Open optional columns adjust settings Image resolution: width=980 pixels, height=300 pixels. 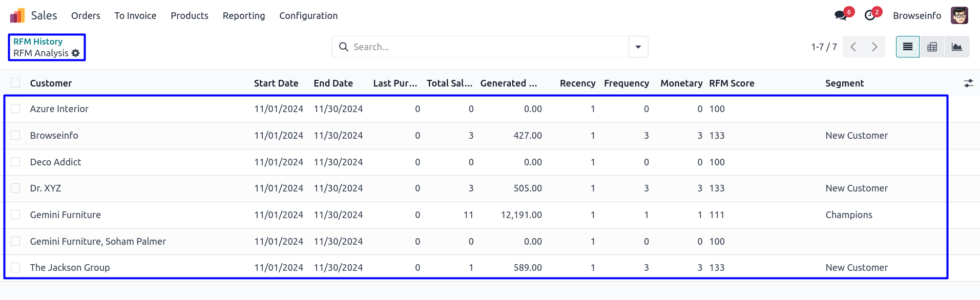coord(968,83)
